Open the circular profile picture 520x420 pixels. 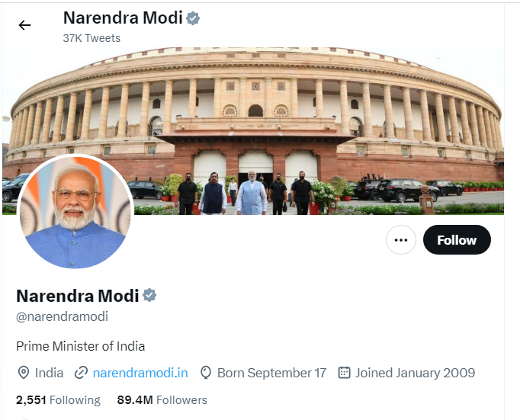click(75, 213)
